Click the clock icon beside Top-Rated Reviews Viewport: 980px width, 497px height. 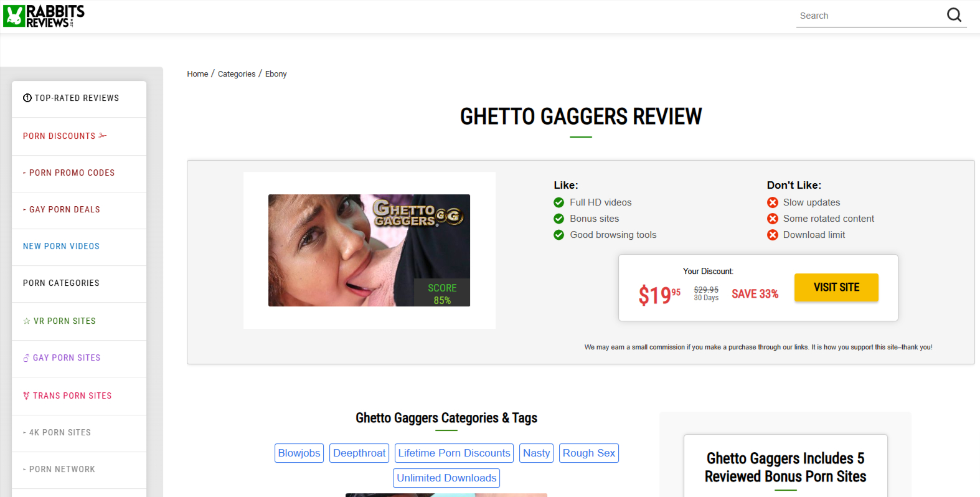[27, 98]
